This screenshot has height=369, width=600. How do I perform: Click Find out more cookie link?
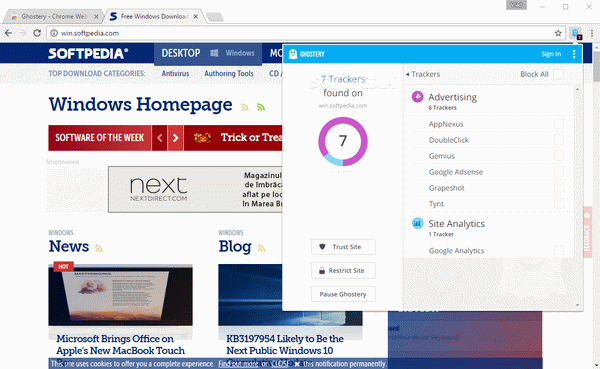click(x=238, y=364)
